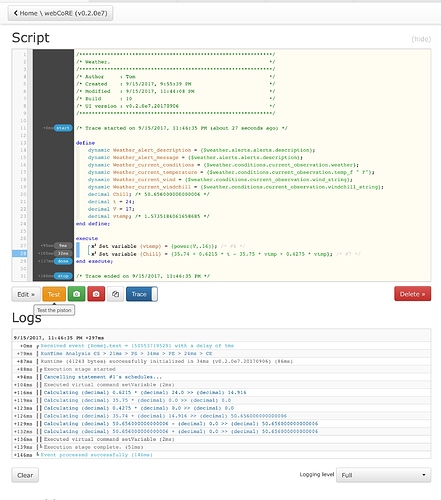Select highlighted line number 28 in gutter
441x500 pixels.
[x=20, y=253]
